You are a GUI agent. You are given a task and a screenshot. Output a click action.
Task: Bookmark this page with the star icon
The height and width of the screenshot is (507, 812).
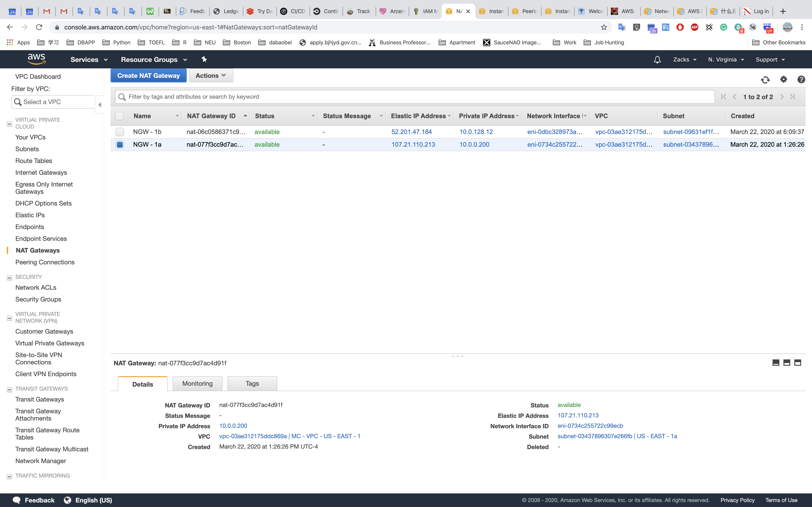(604, 27)
